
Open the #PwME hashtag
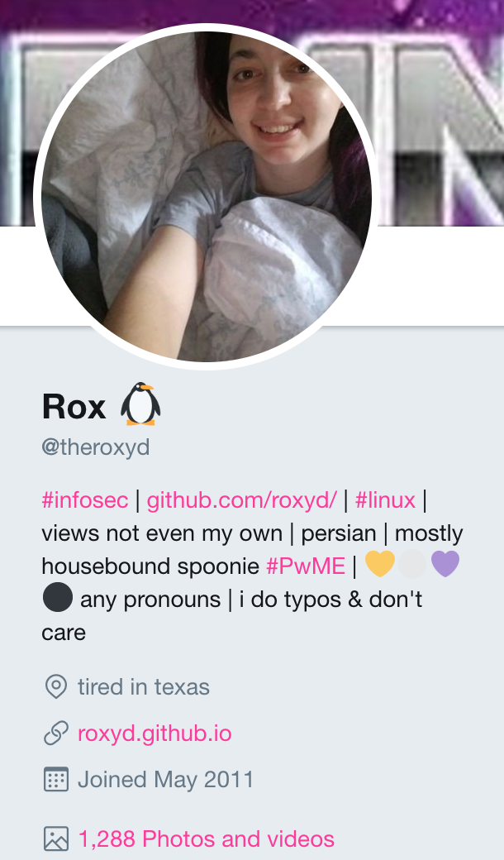(306, 566)
